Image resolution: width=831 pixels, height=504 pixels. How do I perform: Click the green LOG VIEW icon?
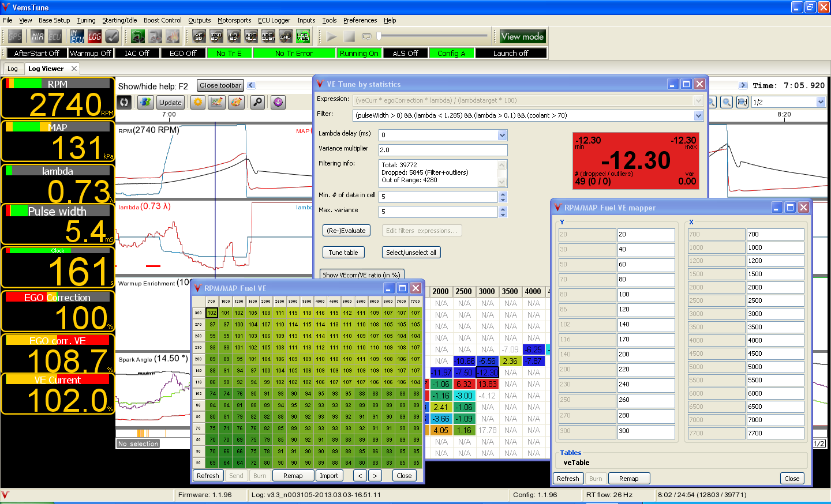(x=303, y=37)
